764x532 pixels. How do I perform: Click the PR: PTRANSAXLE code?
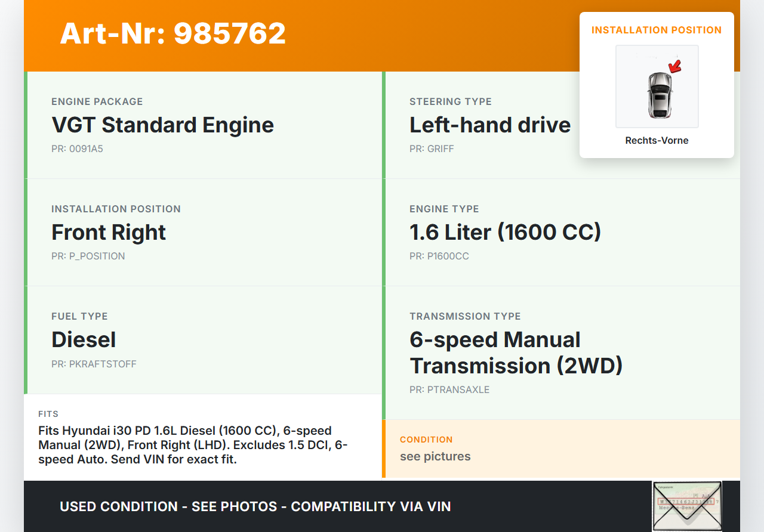pos(449,390)
